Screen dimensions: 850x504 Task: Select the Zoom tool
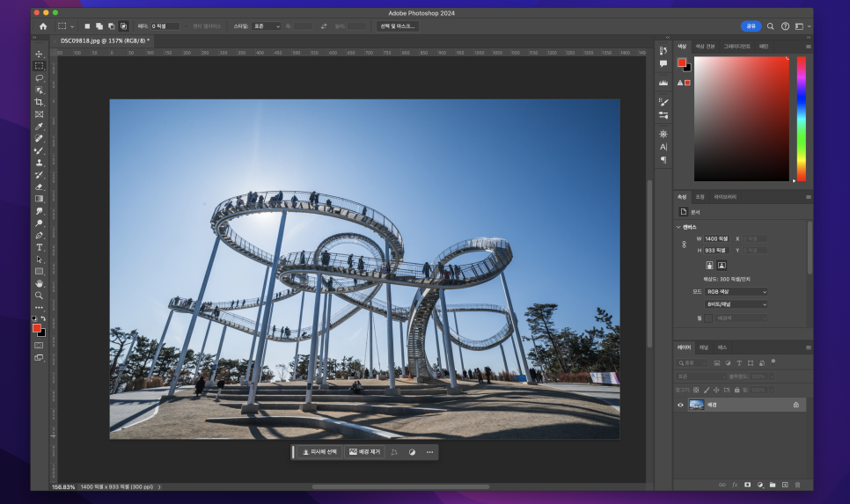39,296
